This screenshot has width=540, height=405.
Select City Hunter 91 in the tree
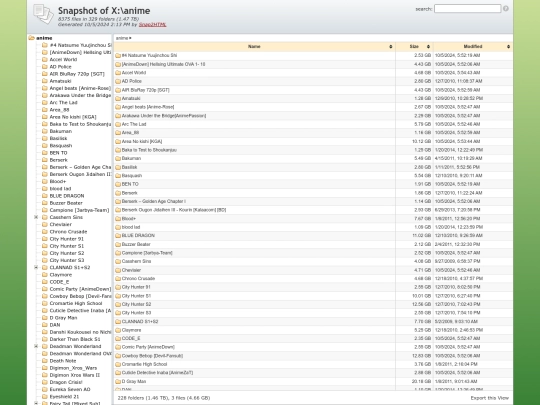click(66, 239)
